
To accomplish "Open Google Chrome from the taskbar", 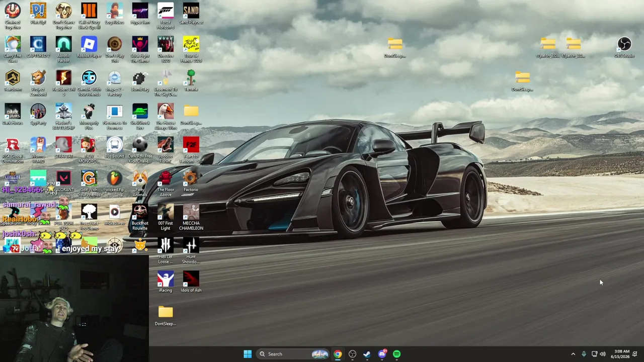I will click(x=338, y=354).
